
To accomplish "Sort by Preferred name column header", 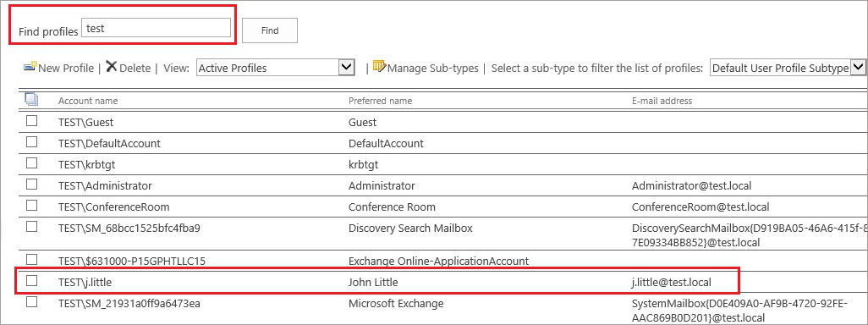I will coord(381,101).
